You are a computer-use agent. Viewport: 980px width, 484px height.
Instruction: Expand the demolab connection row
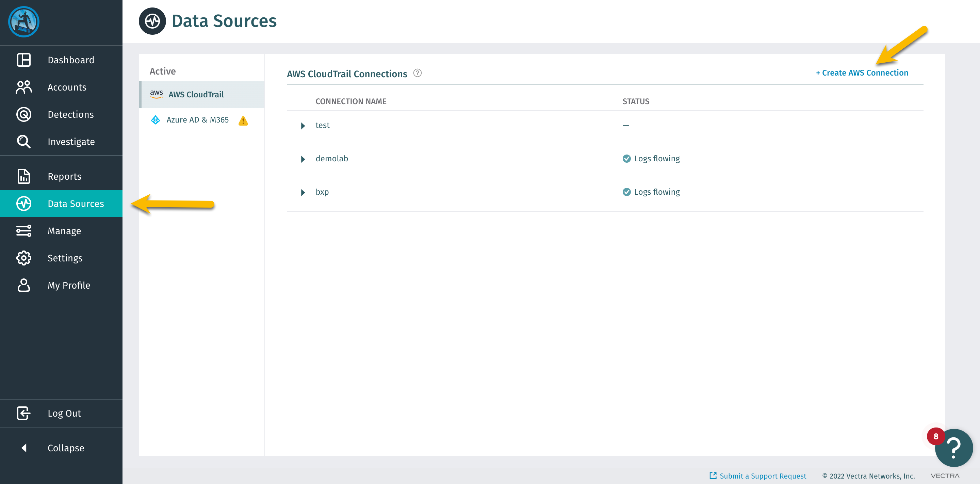pos(303,159)
